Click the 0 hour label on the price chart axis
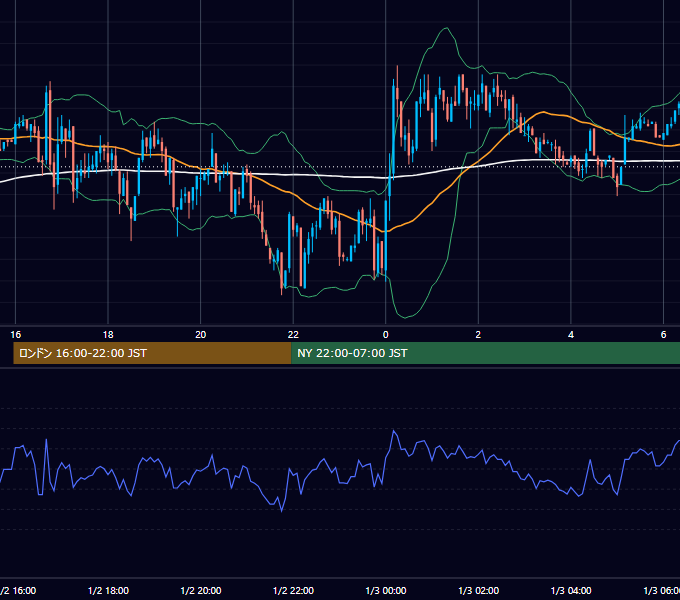 (386, 335)
